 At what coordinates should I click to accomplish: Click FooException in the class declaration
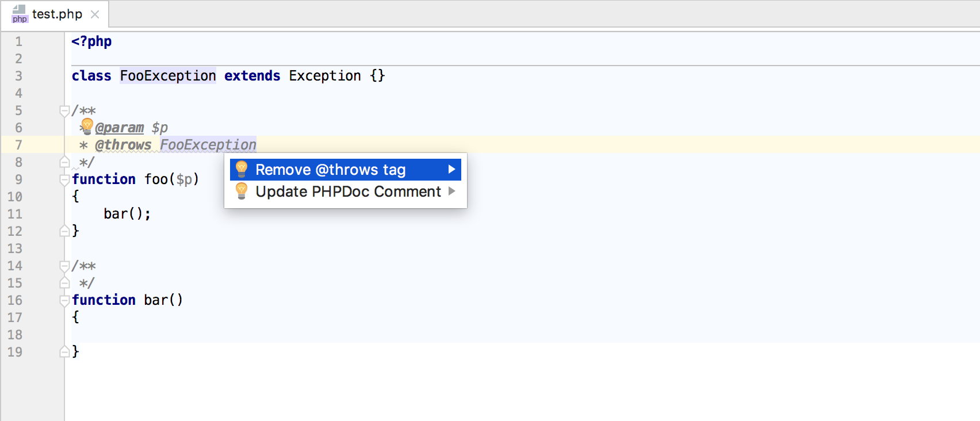coord(168,76)
